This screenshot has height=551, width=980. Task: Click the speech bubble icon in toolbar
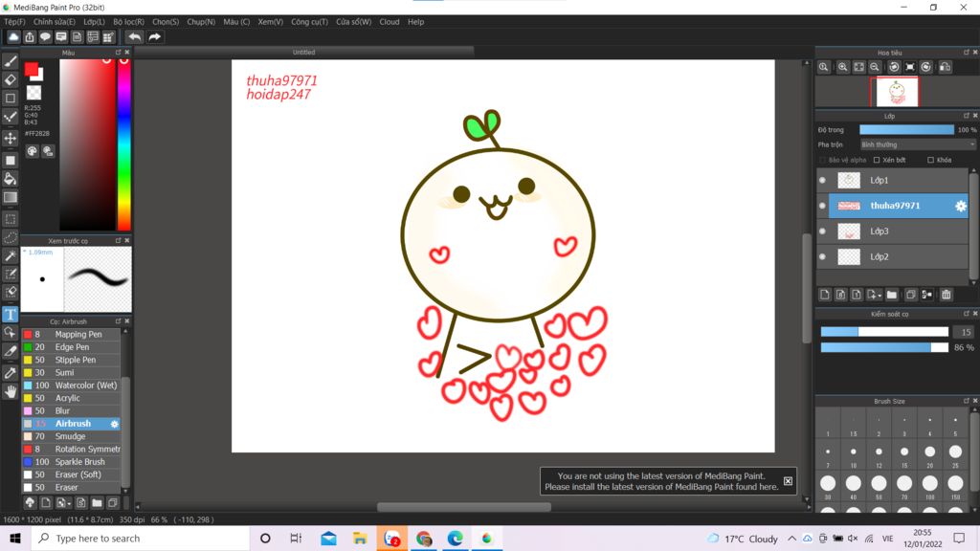point(45,37)
